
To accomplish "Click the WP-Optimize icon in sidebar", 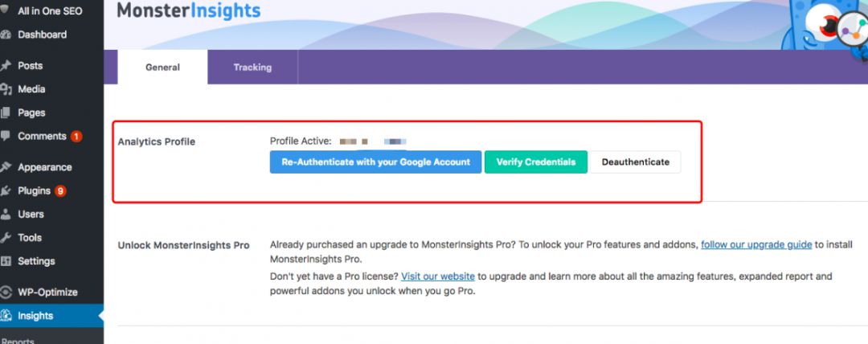I will 6,293.
